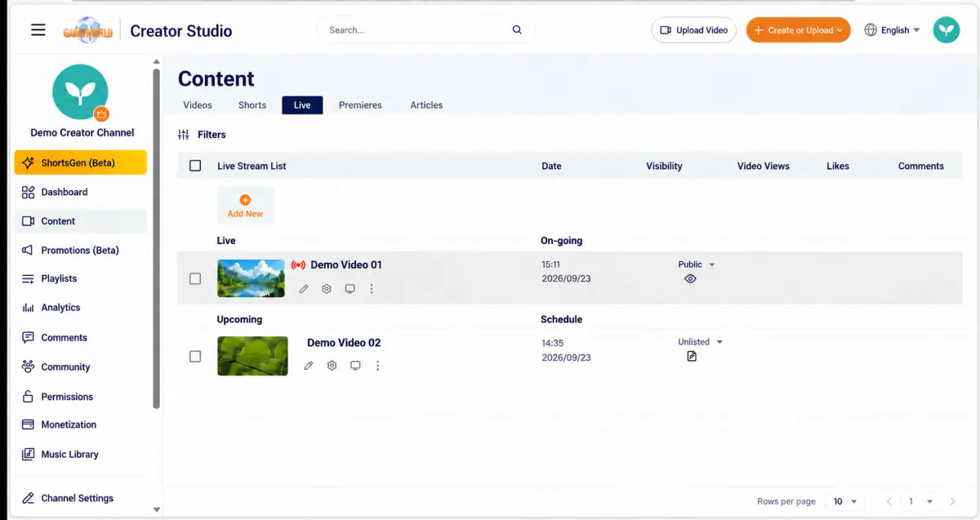Open the Unlisted visibility dropdown
Image resolution: width=980 pixels, height=520 pixels.
click(x=701, y=342)
